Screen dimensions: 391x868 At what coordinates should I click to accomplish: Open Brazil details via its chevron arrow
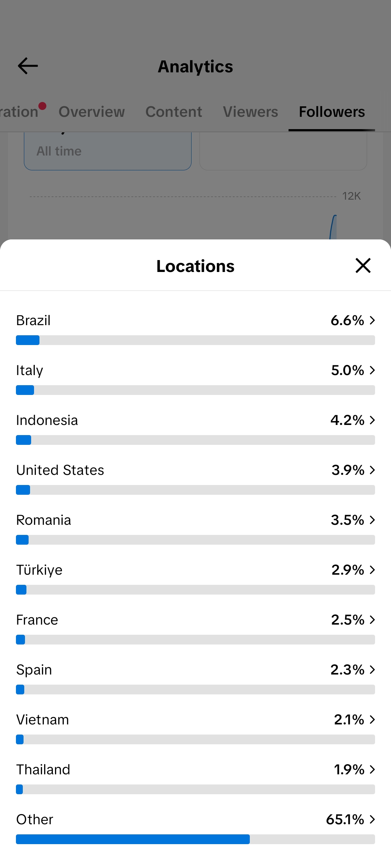coord(372,320)
